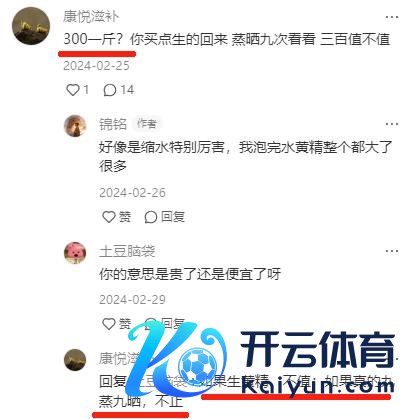Viewport: 410px width, 419px height.
Task: Open 康悦滋补's profile avatar at top
Action: pyautogui.click(x=31, y=26)
